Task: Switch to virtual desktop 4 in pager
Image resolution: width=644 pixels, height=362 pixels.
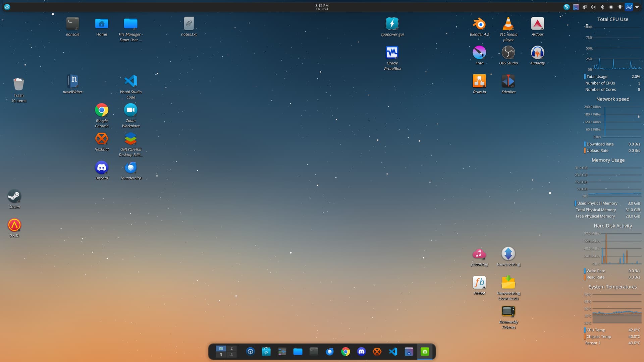Action: 231,355
